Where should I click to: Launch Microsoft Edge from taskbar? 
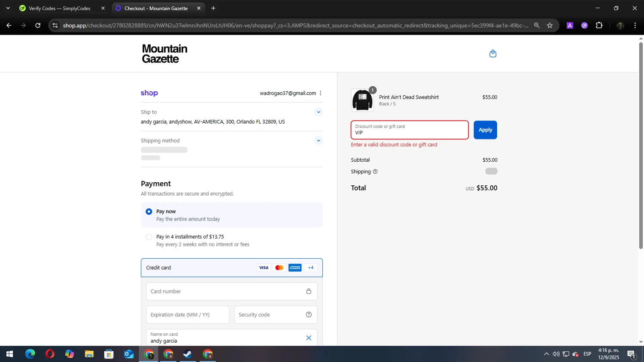point(30,354)
